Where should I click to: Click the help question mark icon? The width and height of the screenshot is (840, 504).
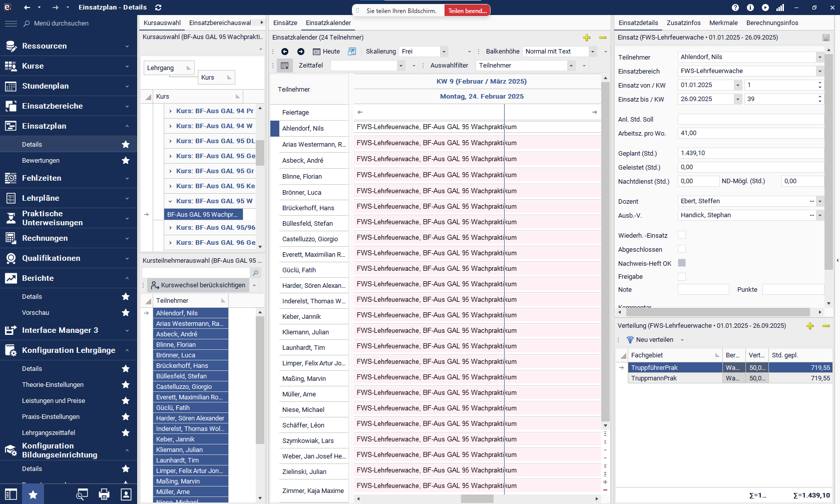[735, 8]
